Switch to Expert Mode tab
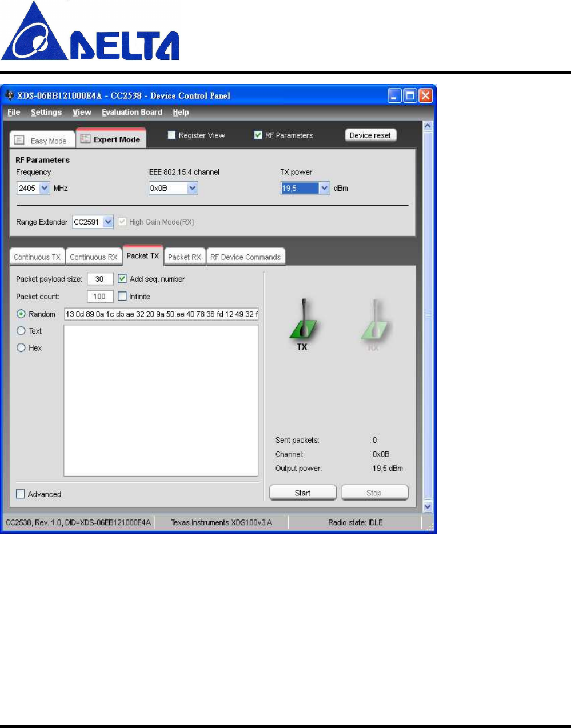The width and height of the screenshot is (571, 728). tap(111, 138)
